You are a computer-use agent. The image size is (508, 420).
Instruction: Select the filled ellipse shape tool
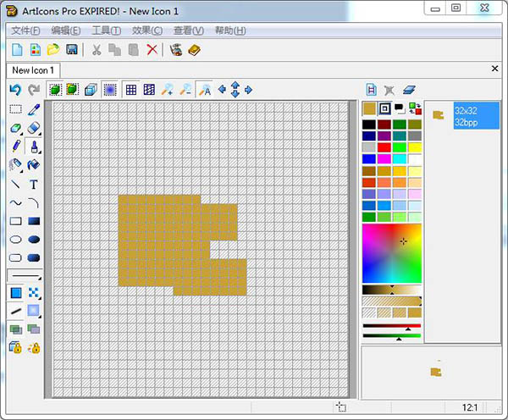coord(34,240)
